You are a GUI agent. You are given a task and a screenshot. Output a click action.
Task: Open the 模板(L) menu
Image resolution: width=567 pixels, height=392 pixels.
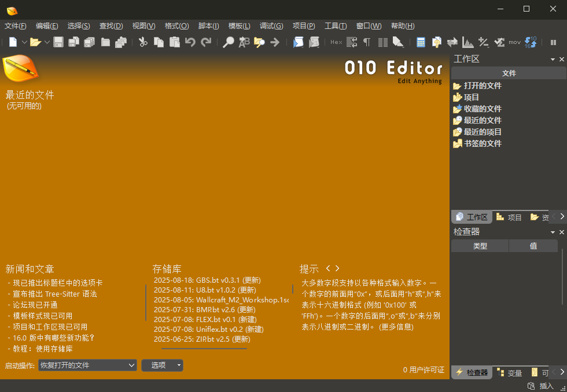(239, 26)
